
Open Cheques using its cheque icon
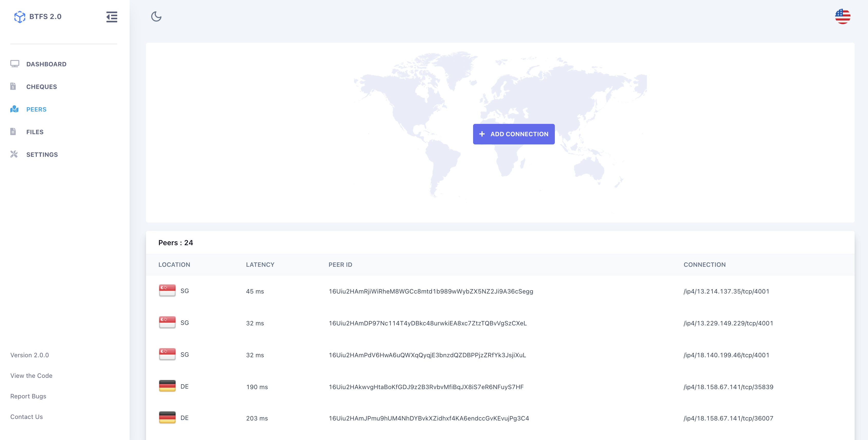point(13,86)
